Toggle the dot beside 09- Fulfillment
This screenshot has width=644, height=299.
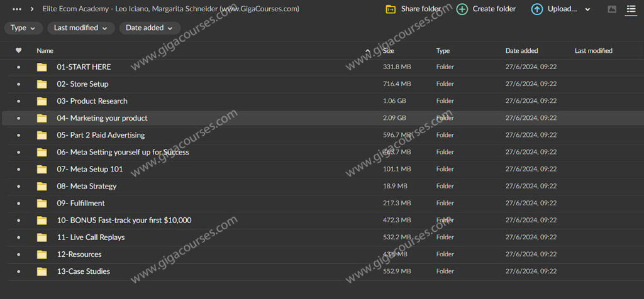point(18,204)
